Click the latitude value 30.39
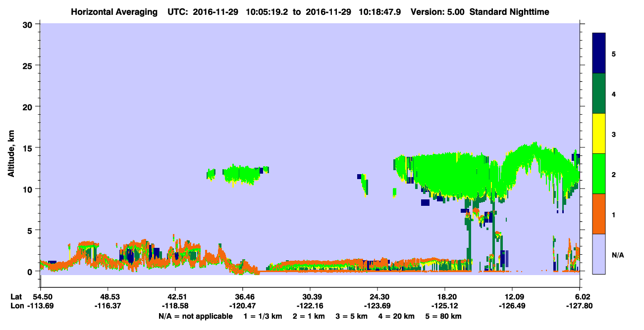644x330 pixels. [310, 297]
